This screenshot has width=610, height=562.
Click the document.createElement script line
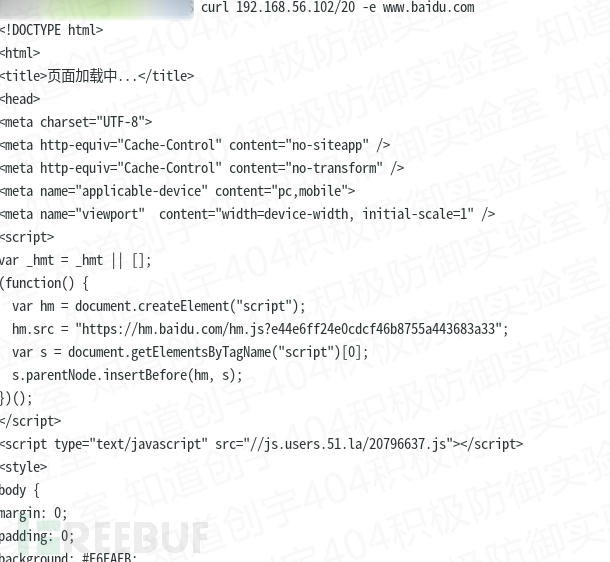coord(159,306)
